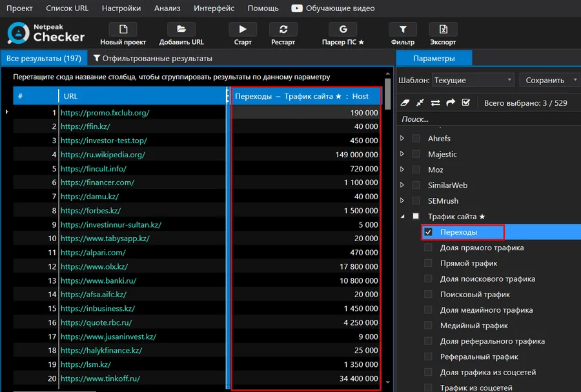Open the Список URL menu
This screenshot has width=581, height=392.
(x=67, y=8)
